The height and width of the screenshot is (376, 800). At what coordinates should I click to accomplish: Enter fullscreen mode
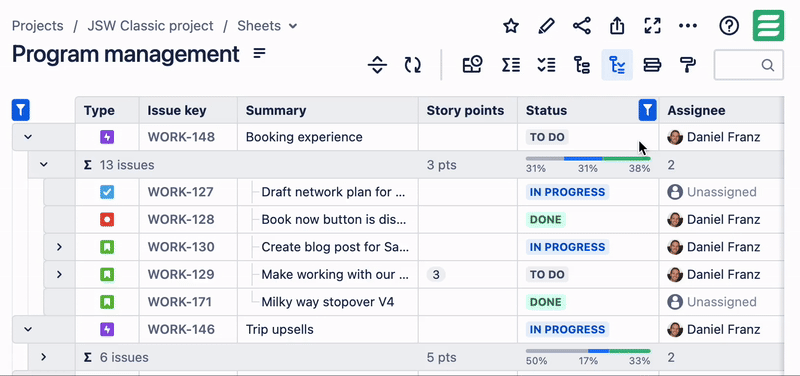pyautogui.click(x=653, y=26)
